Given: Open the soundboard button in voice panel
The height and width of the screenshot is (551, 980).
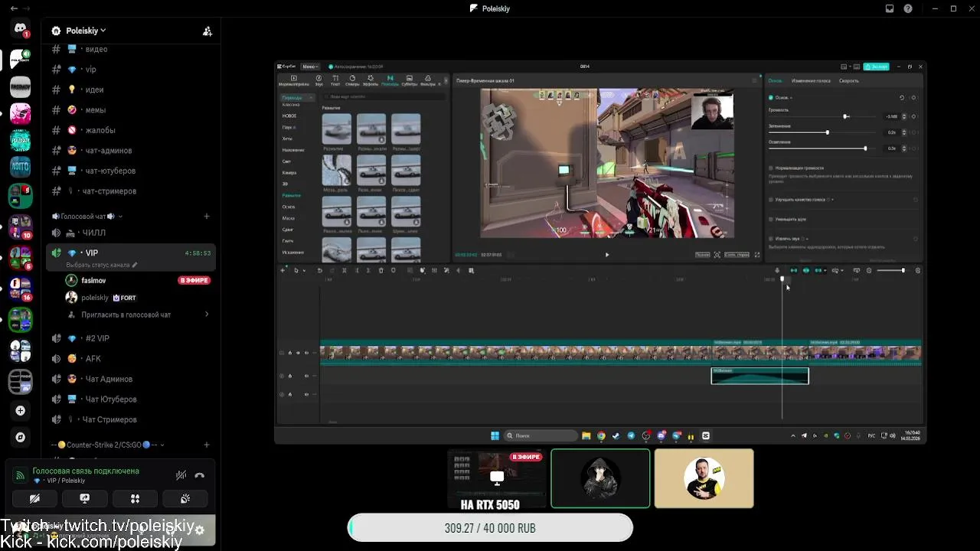Looking at the screenshot, I should pyautogui.click(x=185, y=498).
